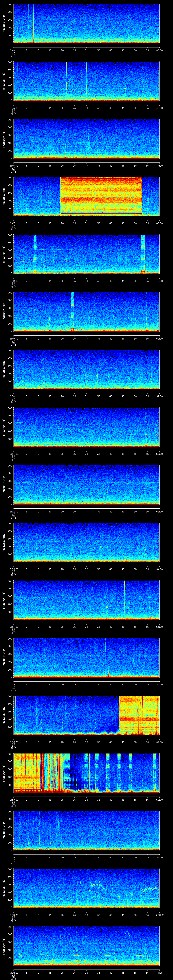173x980 pixels.
Task: Click the 6:52:00 start time label
Action: click(14, 511)
